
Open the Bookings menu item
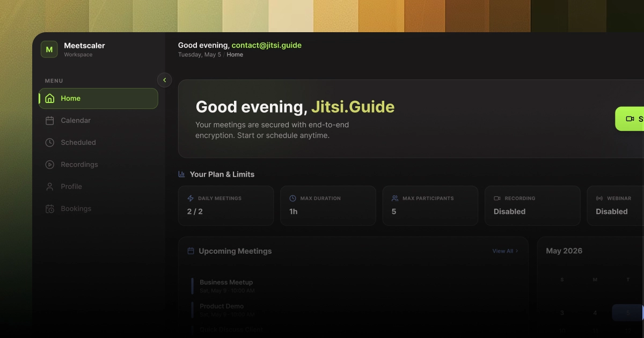click(98, 209)
